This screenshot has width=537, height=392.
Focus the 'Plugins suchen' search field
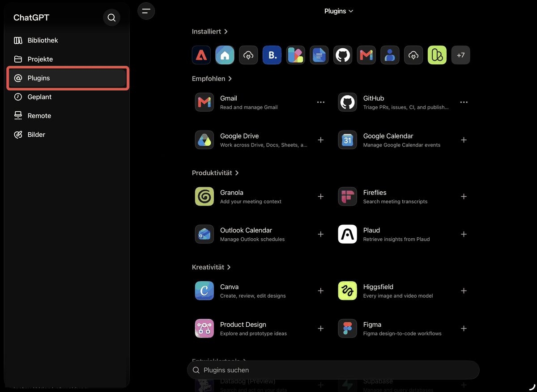tap(333, 370)
